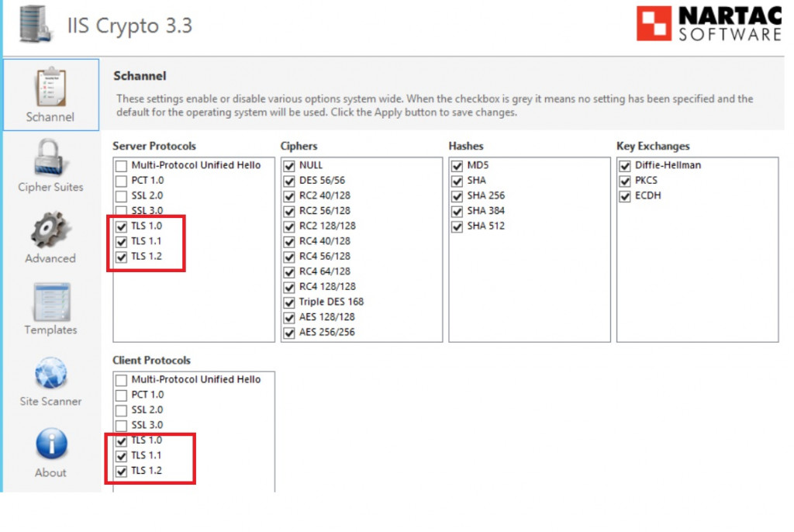Switch to the Templates tab label
The image size is (794, 532).
50,330
